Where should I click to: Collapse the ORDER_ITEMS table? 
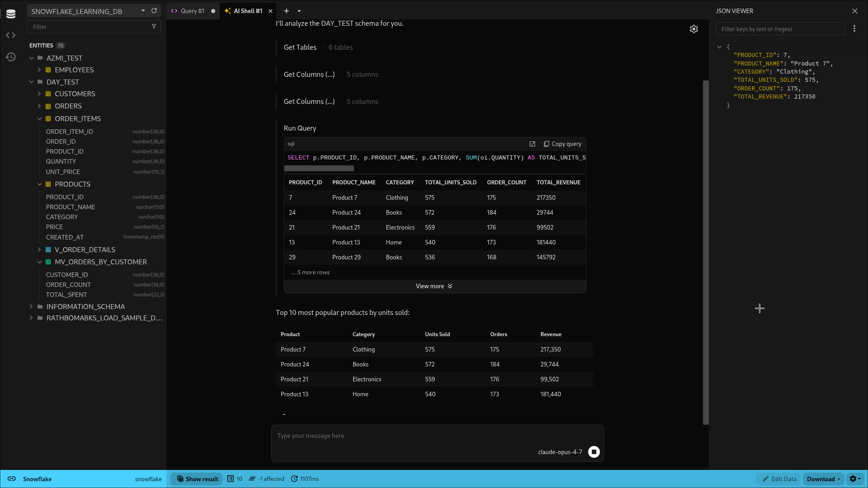click(x=39, y=119)
